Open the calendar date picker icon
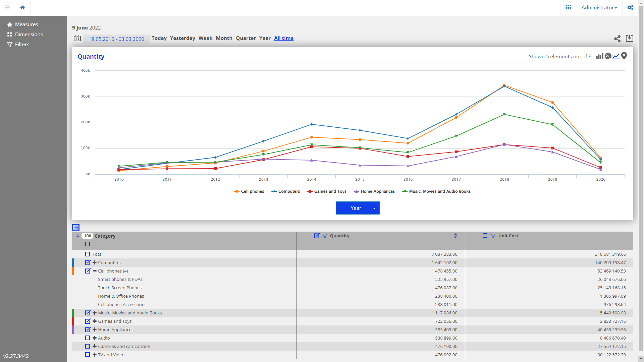This screenshot has height=362, width=644. (x=77, y=39)
